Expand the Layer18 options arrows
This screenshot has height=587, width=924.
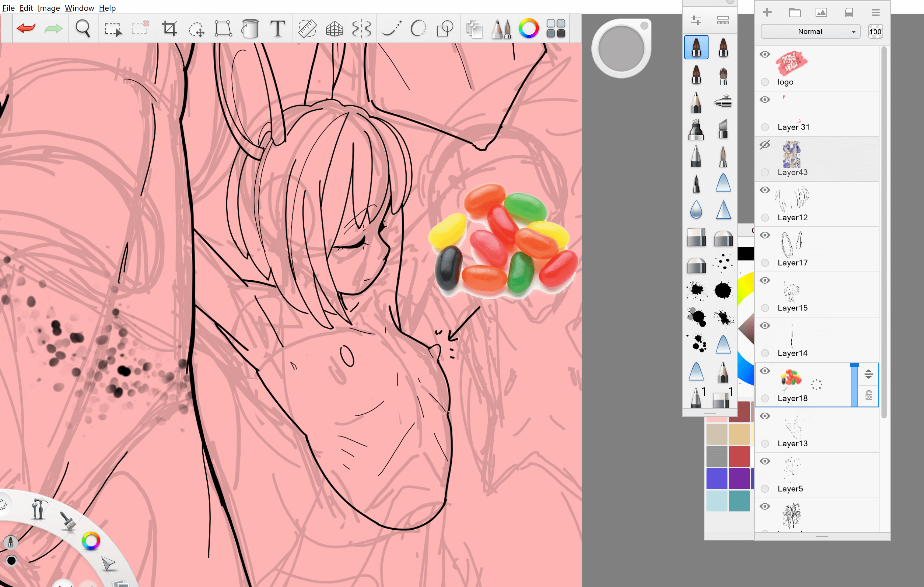tap(868, 374)
